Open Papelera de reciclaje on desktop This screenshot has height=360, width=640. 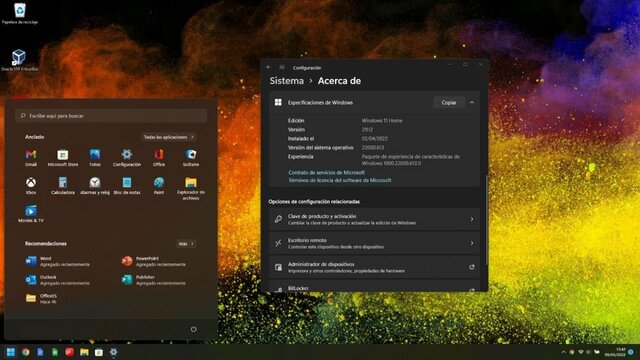(20, 13)
